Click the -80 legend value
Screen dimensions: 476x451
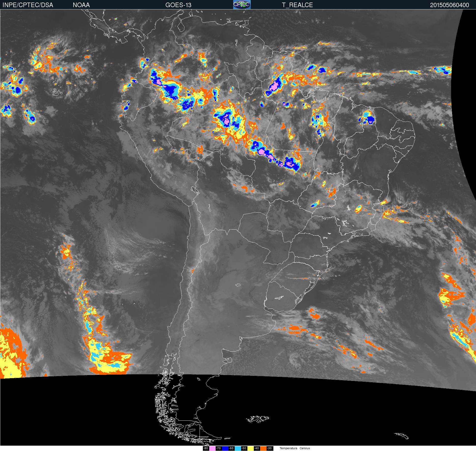click(x=206, y=448)
